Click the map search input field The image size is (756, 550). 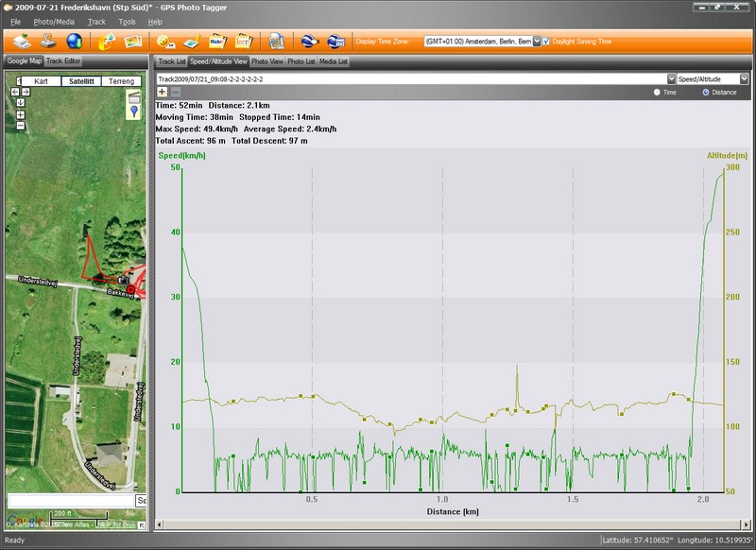click(x=71, y=500)
